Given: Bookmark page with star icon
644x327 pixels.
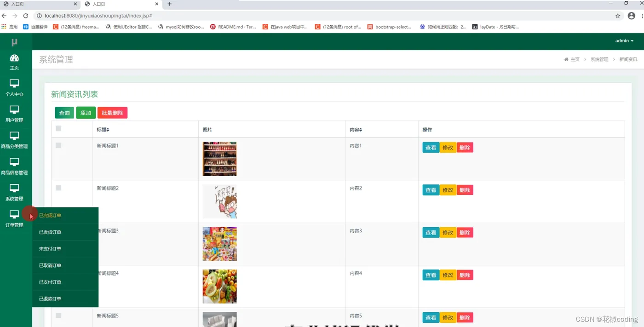Looking at the screenshot, I should tap(618, 16).
